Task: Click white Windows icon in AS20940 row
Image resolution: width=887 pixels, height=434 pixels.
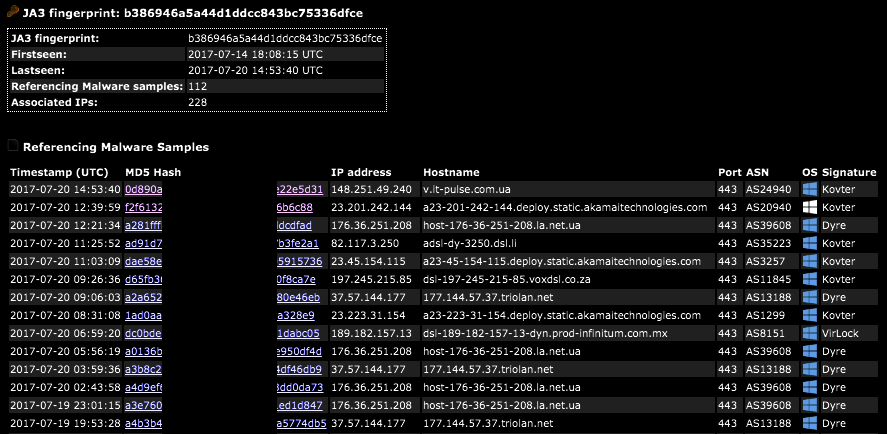Action: tap(810, 207)
